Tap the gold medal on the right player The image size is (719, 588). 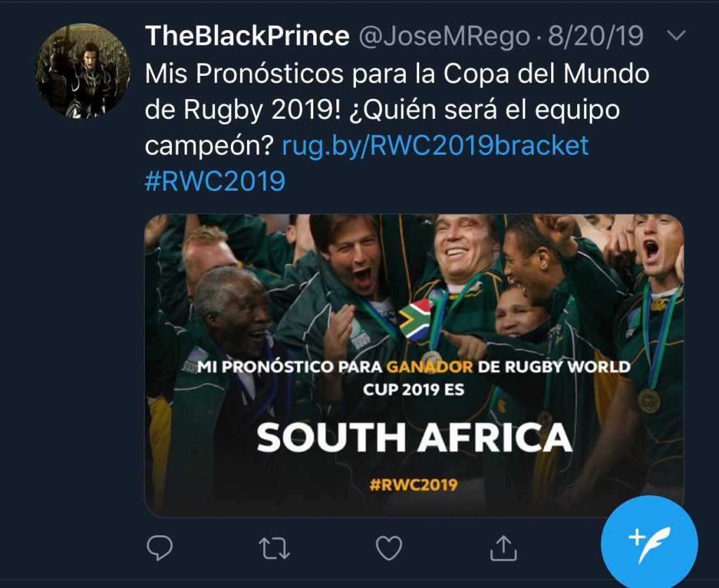[649, 400]
